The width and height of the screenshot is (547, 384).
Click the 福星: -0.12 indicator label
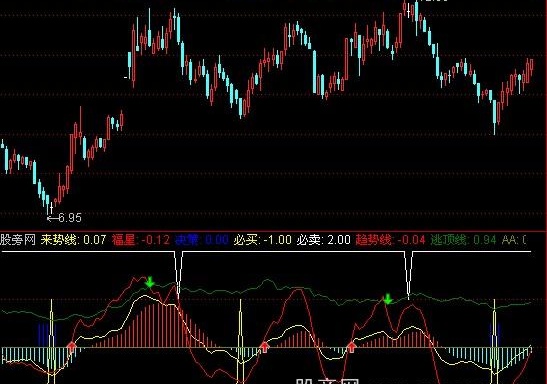pos(141,240)
